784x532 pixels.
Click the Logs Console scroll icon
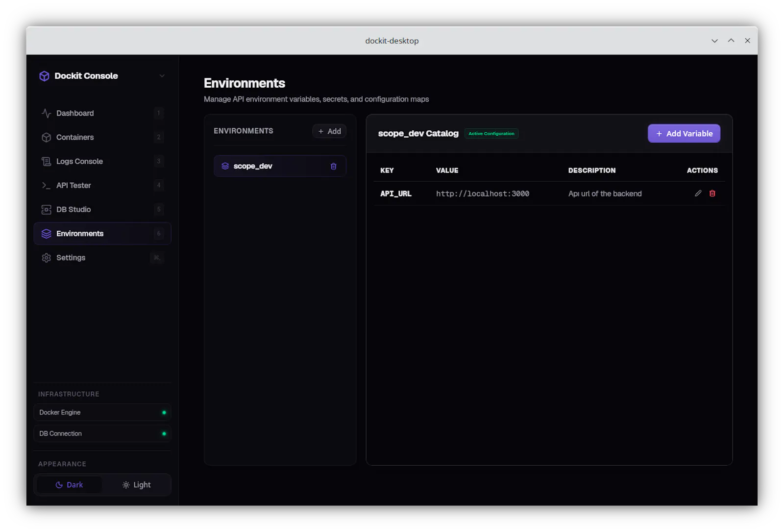[47, 161]
